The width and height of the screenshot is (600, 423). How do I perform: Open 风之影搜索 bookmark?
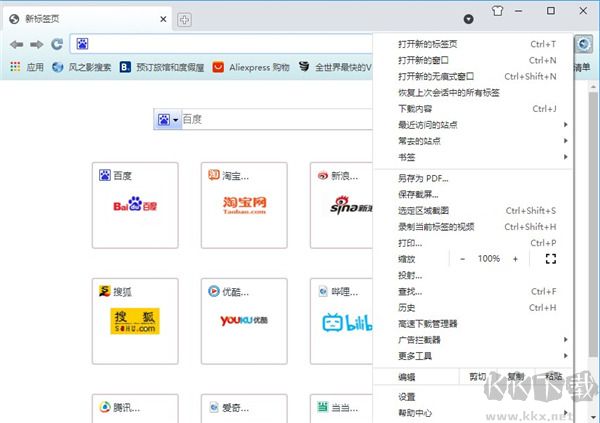pyautogui.click(x=82, y=67)
